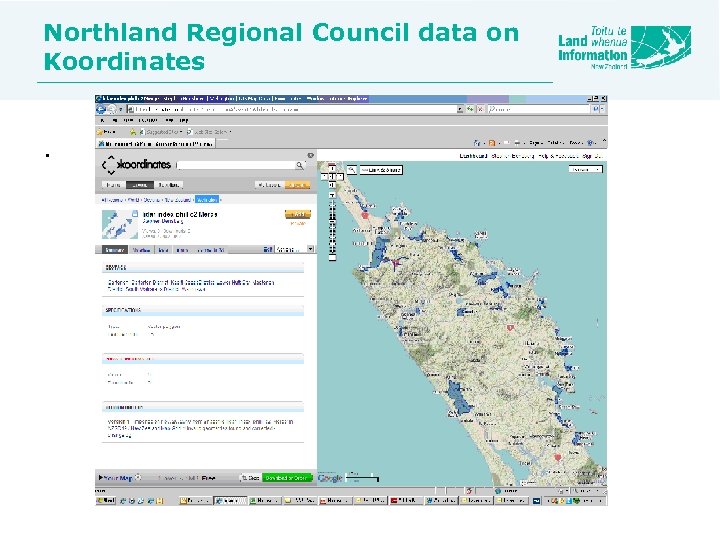Expand the Your Map panel at bottom
The height and width of the screenshot is (540, 720).
pyautogui.click(x=115, y=478)
